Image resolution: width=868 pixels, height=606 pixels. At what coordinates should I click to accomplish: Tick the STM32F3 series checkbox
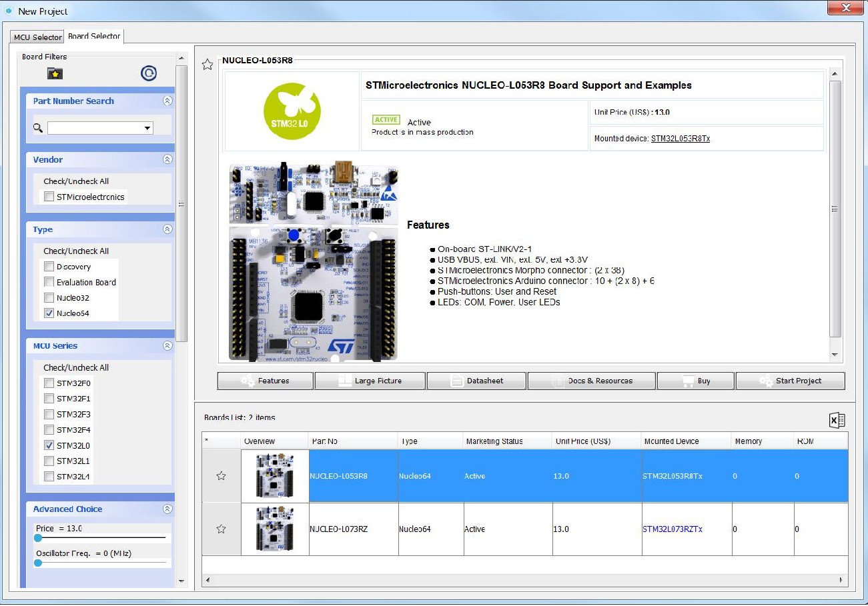click(49, 414)
